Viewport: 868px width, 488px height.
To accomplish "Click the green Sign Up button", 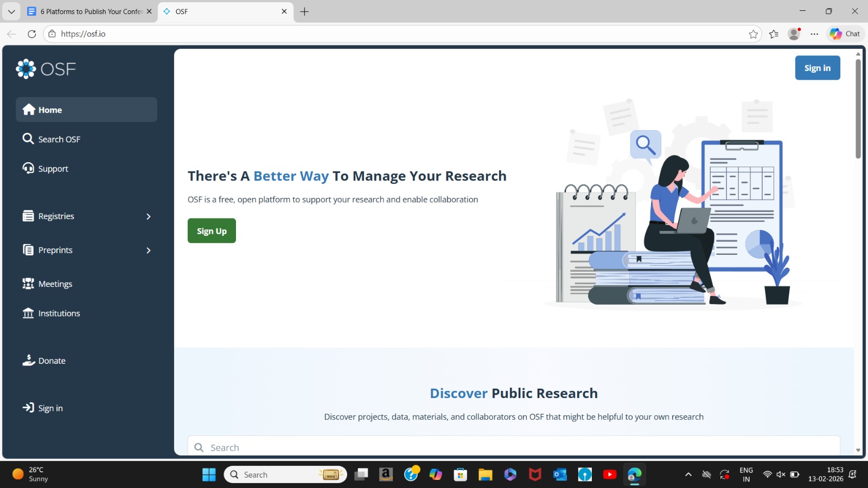I will [x=212, y=231].
